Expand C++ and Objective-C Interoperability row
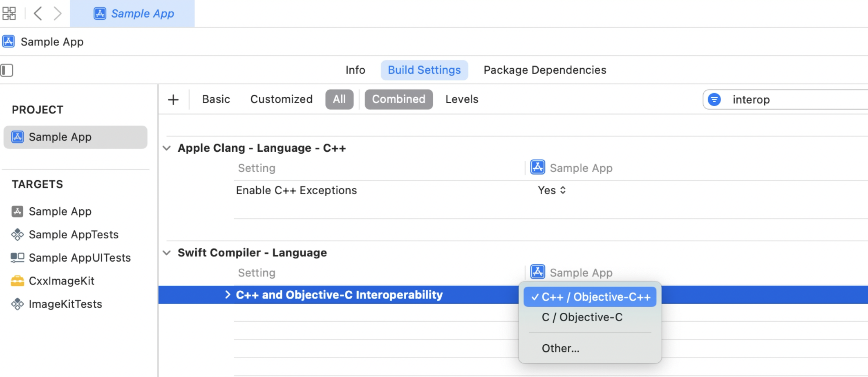868x377 pixels. tap(228, 295)
